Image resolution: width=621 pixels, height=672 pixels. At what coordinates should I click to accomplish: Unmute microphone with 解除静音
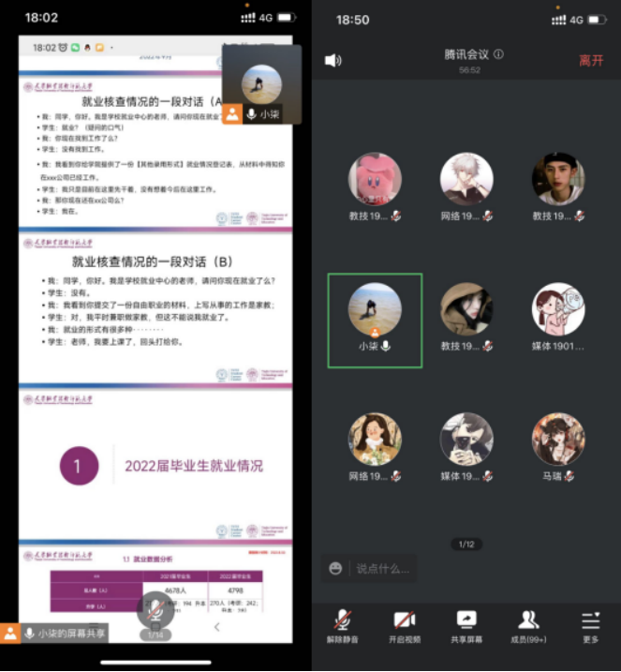[x=344, y=625]
